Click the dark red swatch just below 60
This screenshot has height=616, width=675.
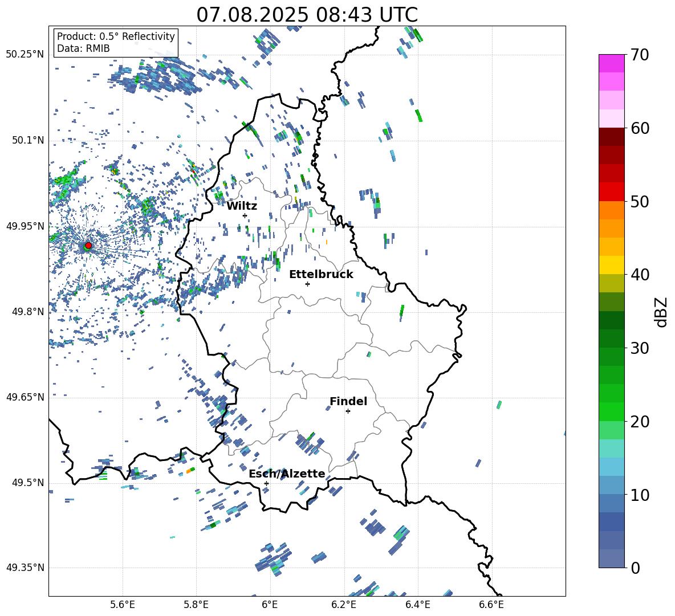(611, 137)
